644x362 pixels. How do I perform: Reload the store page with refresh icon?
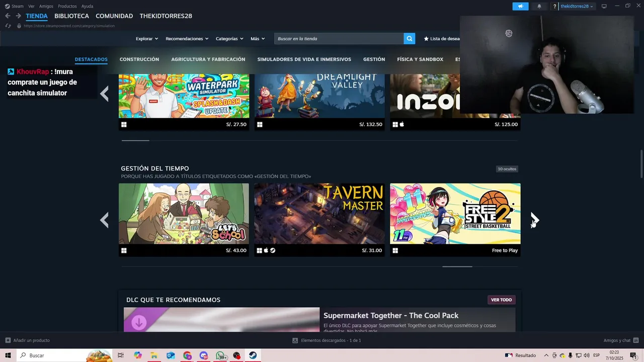point(8,26)
